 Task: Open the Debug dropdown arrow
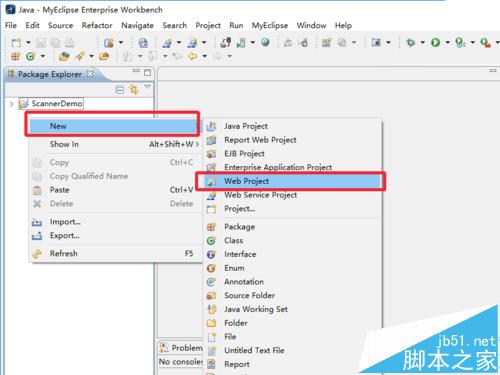point(423,42)
